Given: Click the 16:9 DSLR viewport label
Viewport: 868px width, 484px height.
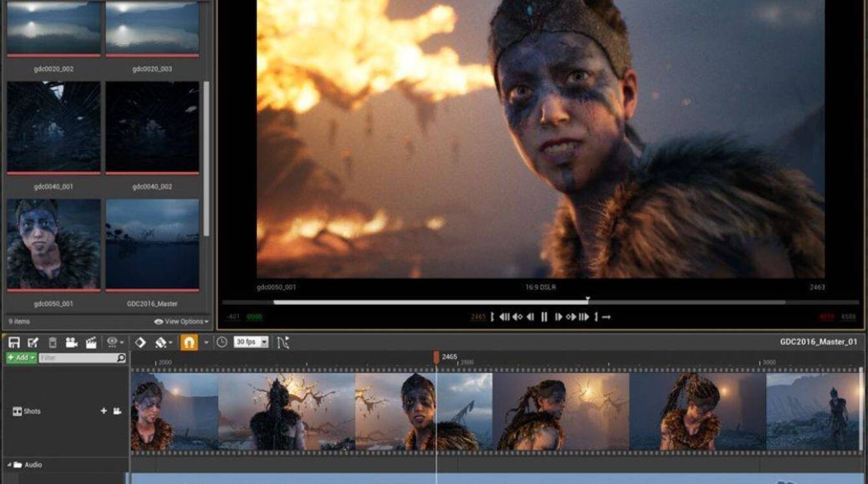Looking at the screenshot, I should pyautogui.click(x=540, y=287).
